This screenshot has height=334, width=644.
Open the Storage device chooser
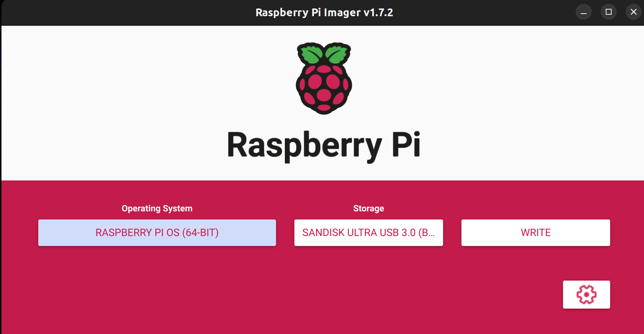(x=368, y=233)
